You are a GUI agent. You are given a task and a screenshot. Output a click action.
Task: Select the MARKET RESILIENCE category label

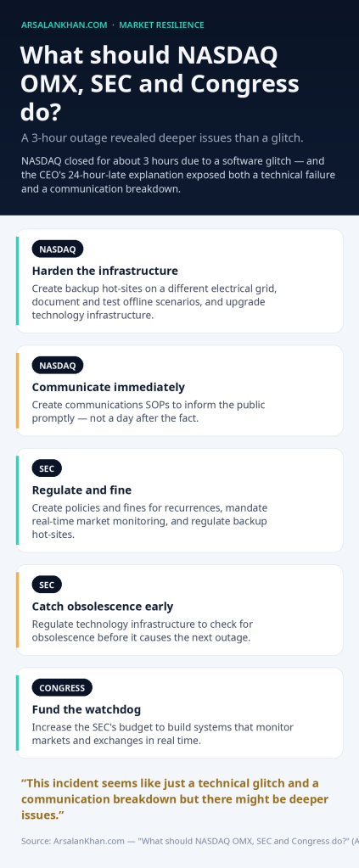click(x=162, y=25)
